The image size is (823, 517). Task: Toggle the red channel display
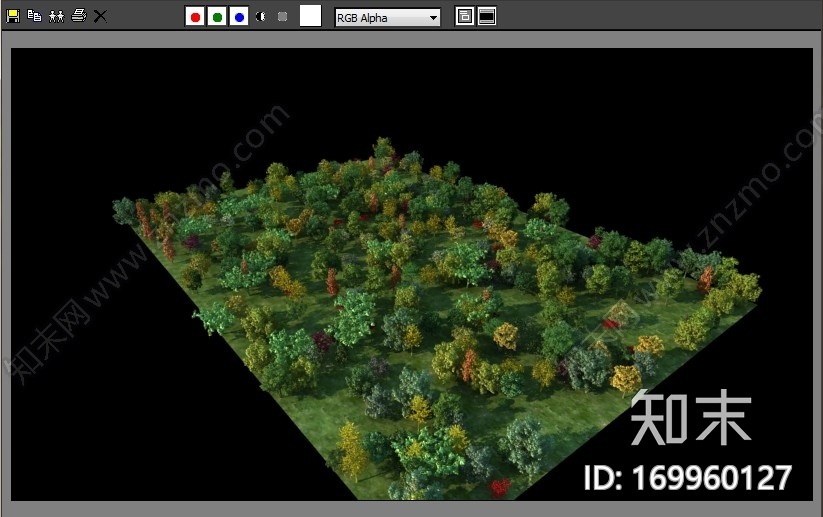pyautogui.click(x=195, y=17)
